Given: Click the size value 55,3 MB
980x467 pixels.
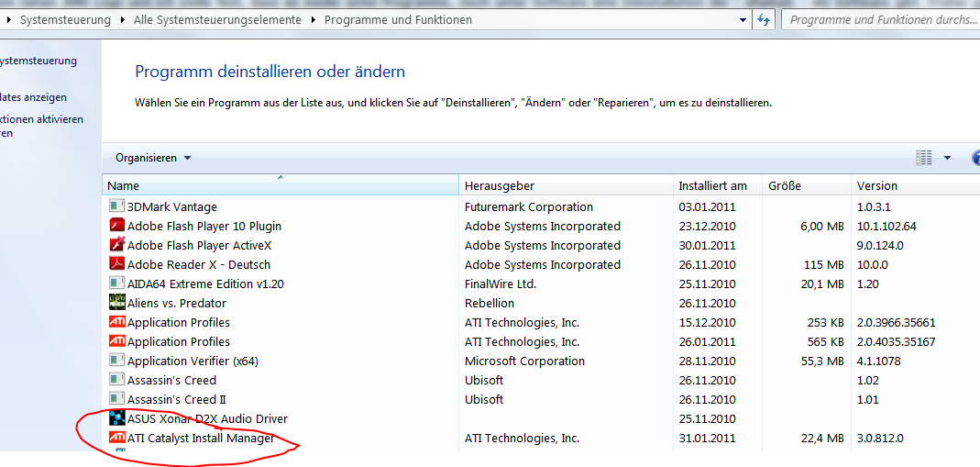Looking at the screenshot, I should (x=822, y=361).
